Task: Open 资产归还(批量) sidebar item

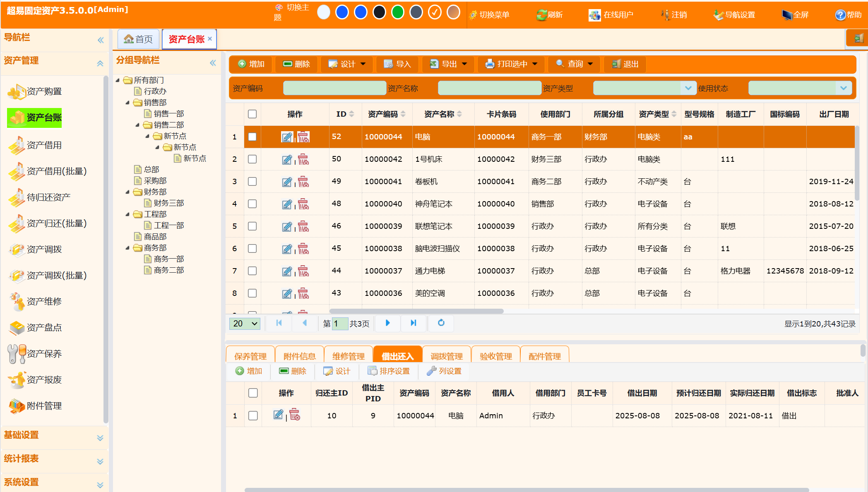Action: [x=48, y=223]
